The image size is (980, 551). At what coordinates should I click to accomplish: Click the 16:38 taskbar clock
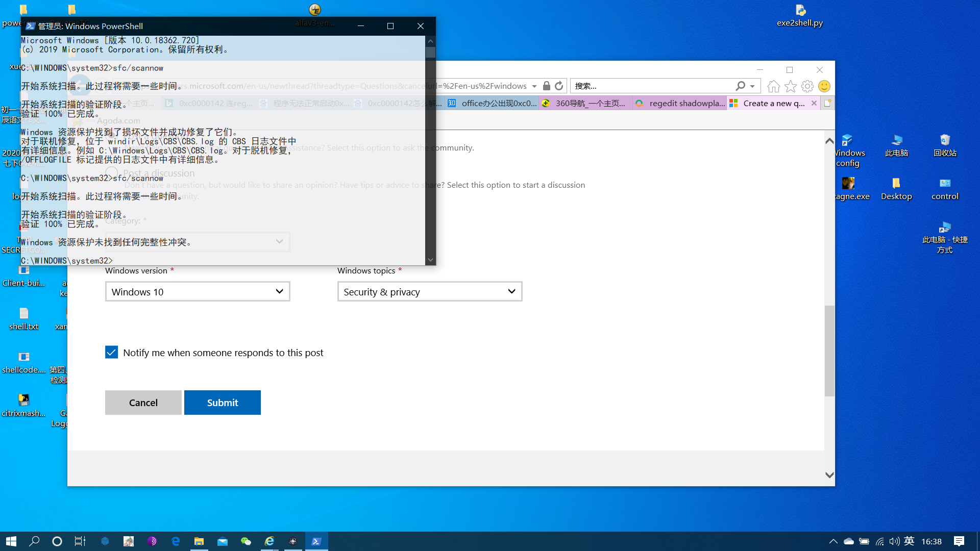932,541
